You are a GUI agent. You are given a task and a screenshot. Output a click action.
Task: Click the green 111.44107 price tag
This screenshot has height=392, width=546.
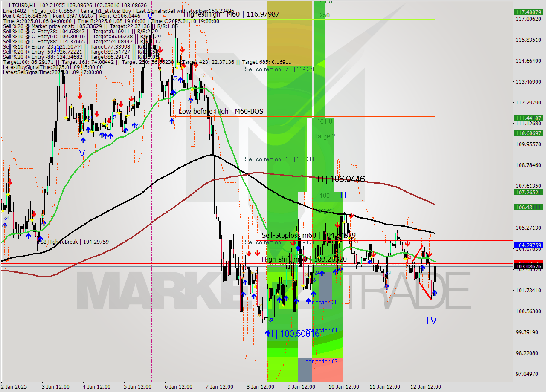[529, 118]
